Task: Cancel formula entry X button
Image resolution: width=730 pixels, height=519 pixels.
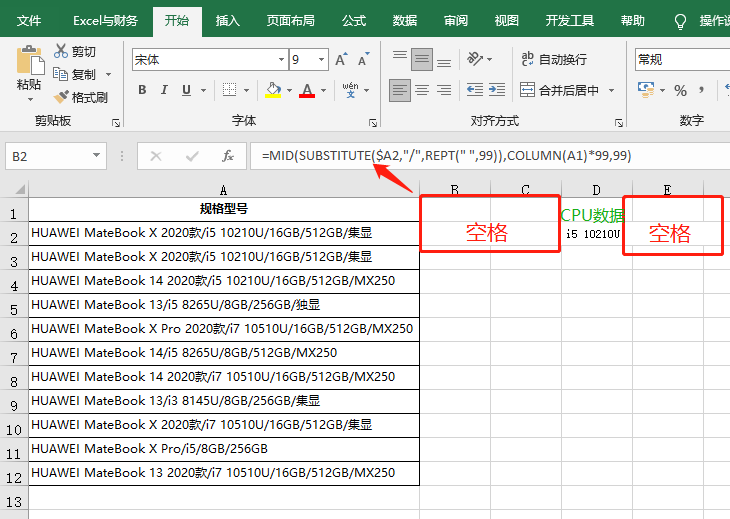Action: pyautogui.click(x=156, y=156)
